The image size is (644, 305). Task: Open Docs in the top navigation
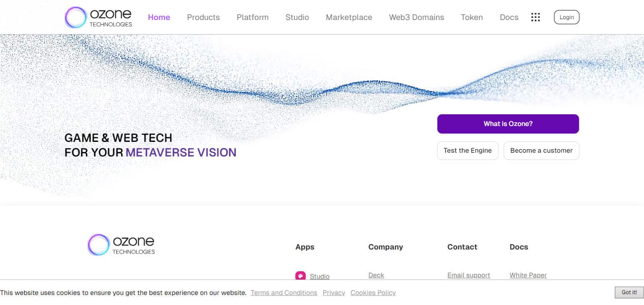[509, 17]
